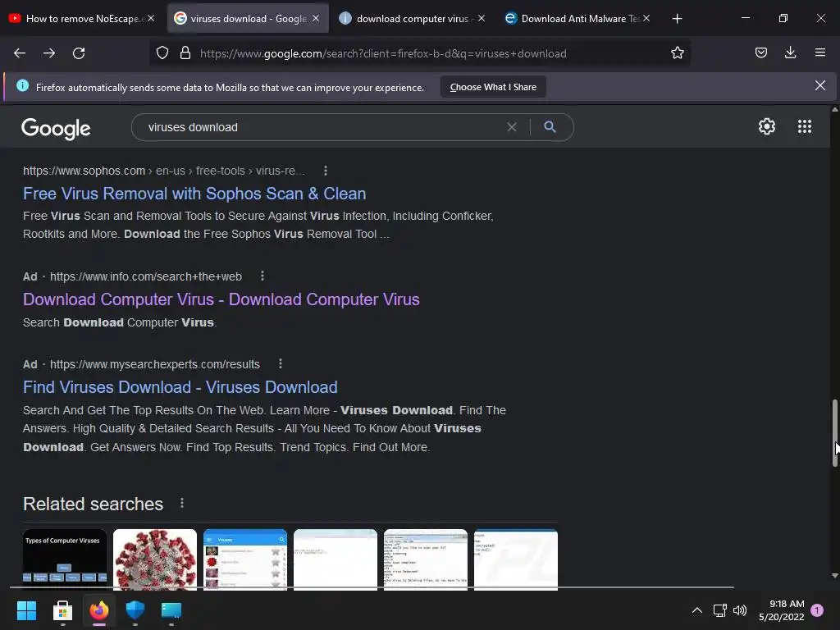Screen dimensions: 840x630
Task: Click the sophos.com result URL
Action: tap(164, 171)
